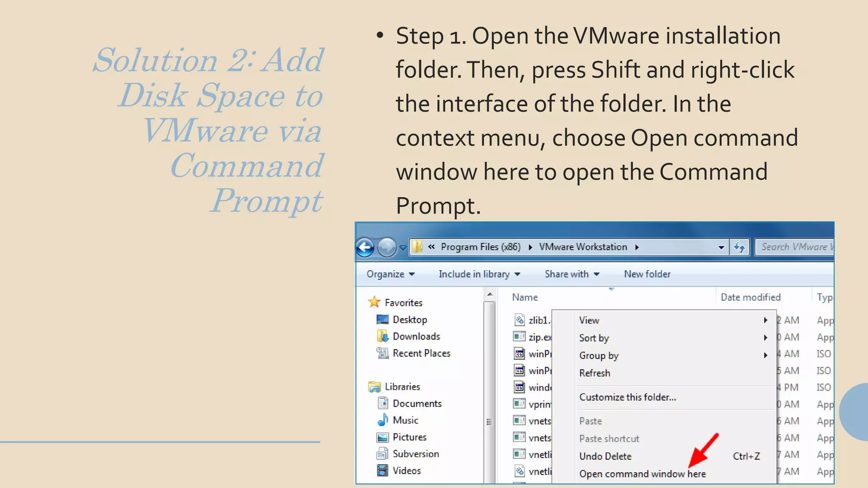Open Recent Places in Favorites
This screenshot has width=868, height=488.
(421, 353)
